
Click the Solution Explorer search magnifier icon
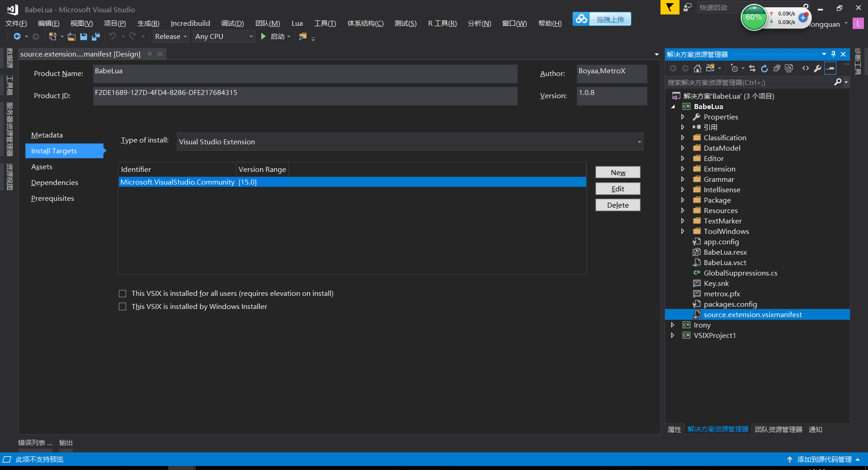[x=838, y=82]
